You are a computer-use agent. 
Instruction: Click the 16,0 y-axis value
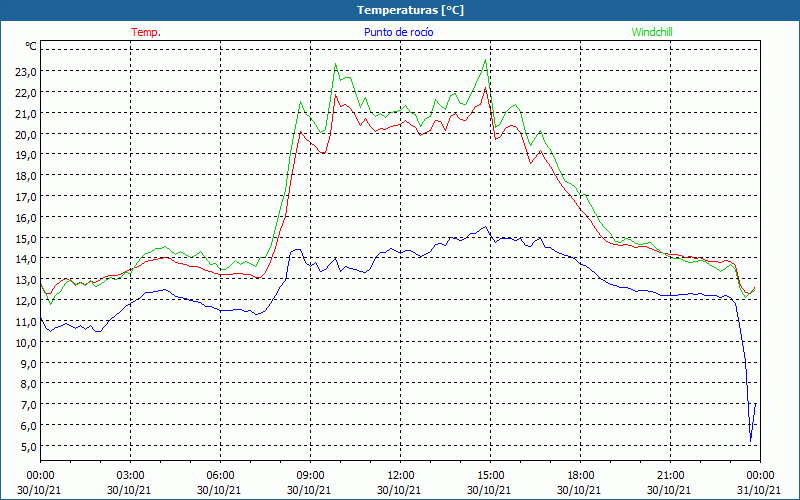click(26, 217)
